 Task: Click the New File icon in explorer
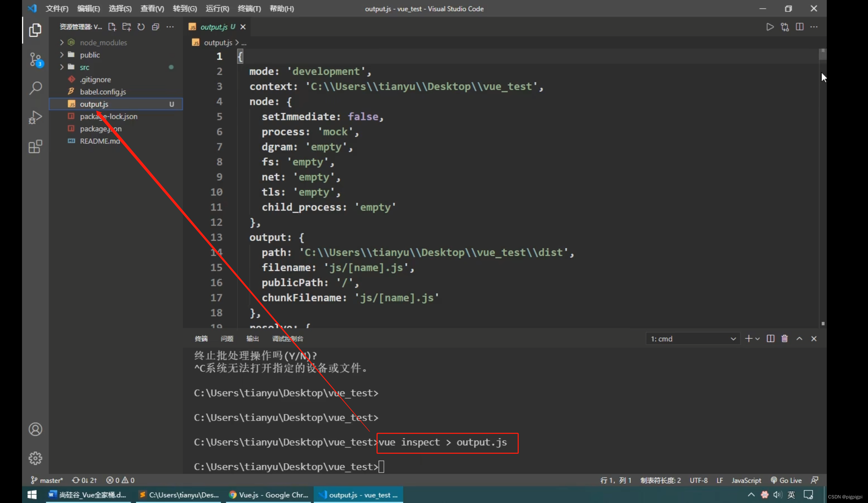(112, 27)
